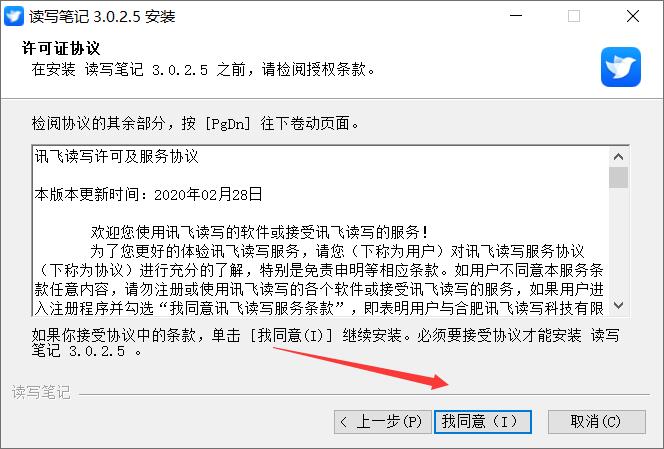Click inside the license agreement text box
The height and width of the screenshot is (449, 664).
point(321,231)
